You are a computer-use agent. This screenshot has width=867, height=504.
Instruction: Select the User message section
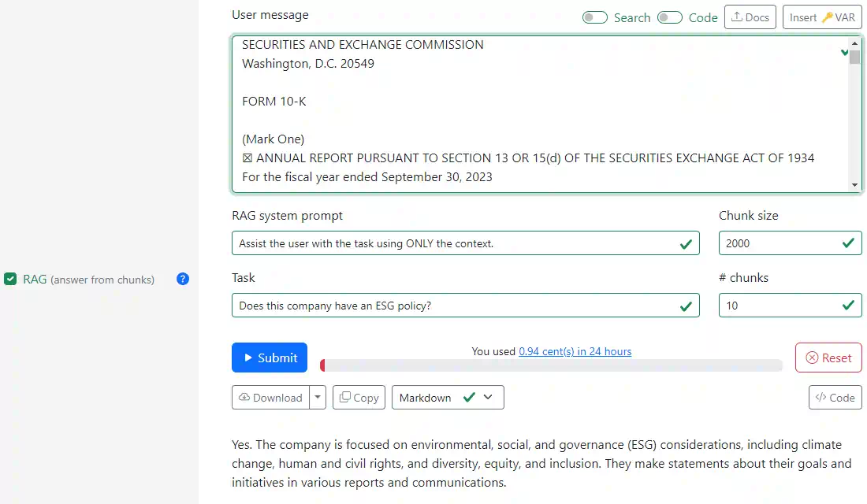click(x=270, y=14)
